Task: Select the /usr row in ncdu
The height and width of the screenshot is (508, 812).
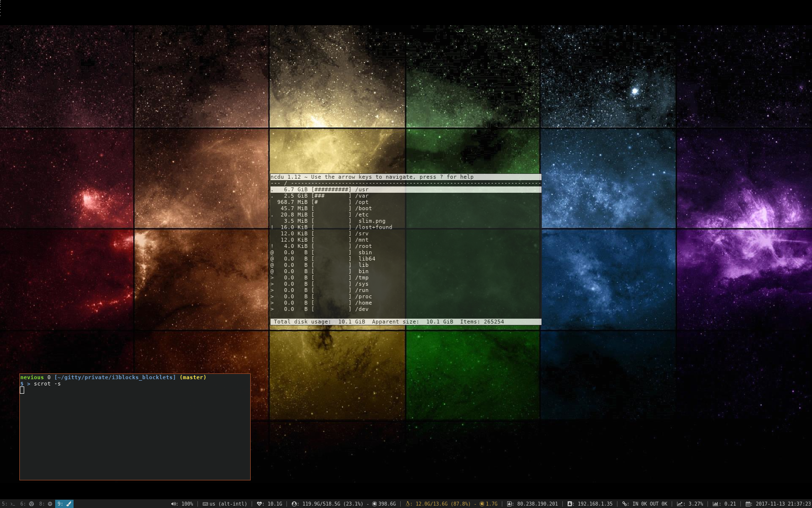Action: (406, 190)
